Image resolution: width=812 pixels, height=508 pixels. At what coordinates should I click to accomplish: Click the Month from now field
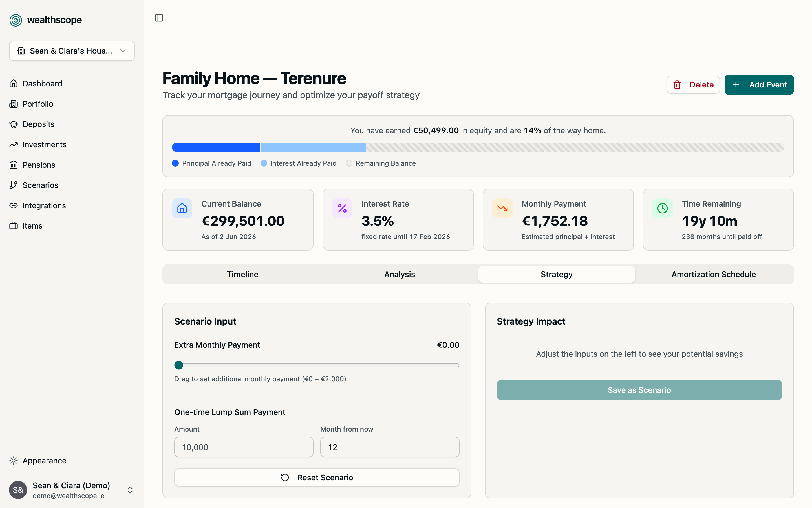[x=390, y=447]
